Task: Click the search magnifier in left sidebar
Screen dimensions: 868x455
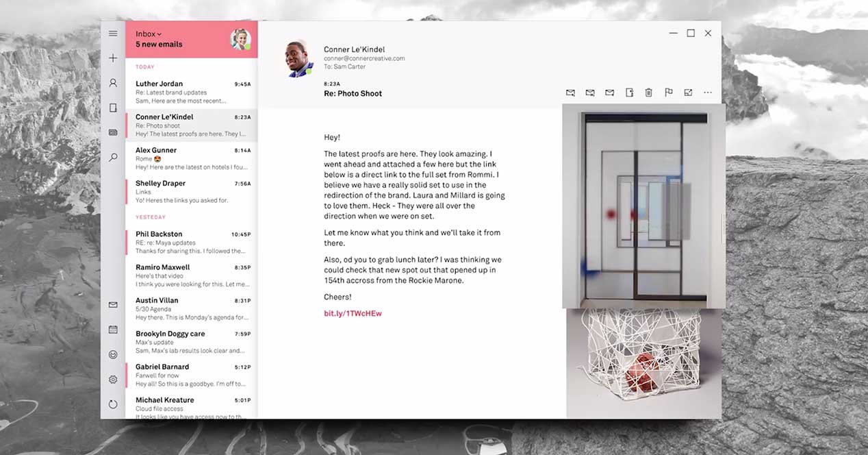Action: coord(113,158)
